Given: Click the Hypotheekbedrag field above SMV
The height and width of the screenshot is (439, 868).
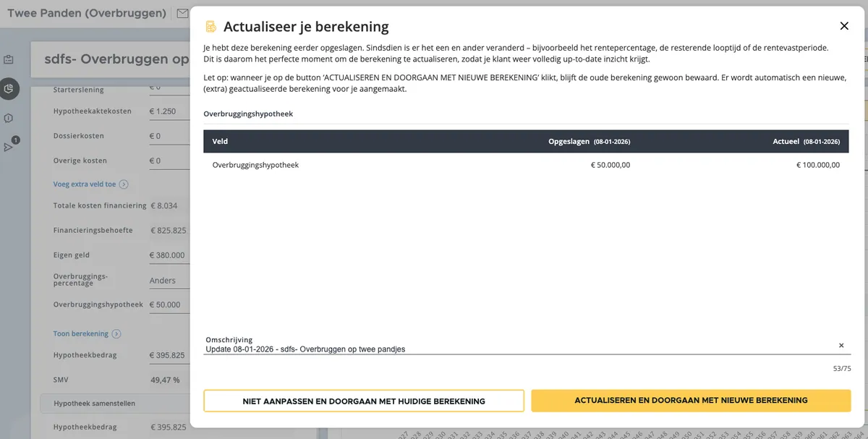Looking at the screenshot, I should click(x=169, y=356).
